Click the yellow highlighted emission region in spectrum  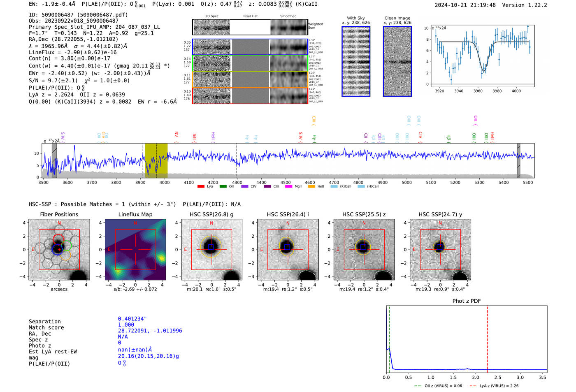[x=156, y=160]
